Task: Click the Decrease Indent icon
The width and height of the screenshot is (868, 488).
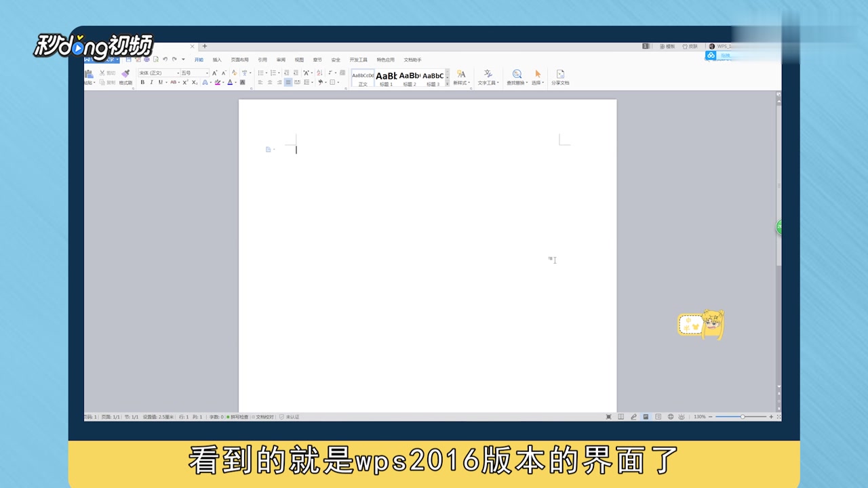Action: click(287, 73)
